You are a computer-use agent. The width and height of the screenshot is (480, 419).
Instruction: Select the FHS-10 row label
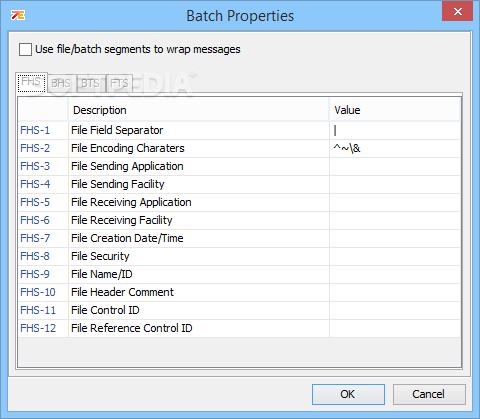point(38,292)
